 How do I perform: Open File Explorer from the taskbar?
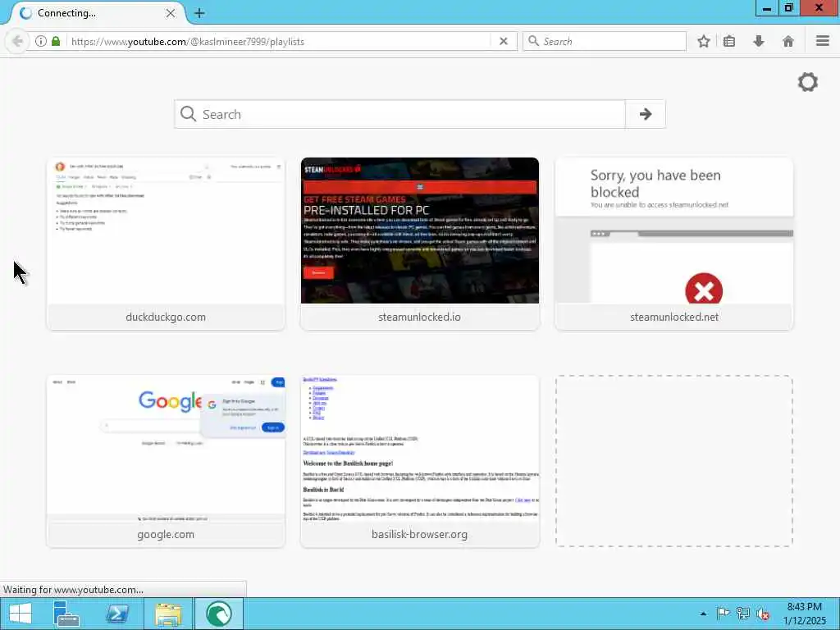pos(168,614)
